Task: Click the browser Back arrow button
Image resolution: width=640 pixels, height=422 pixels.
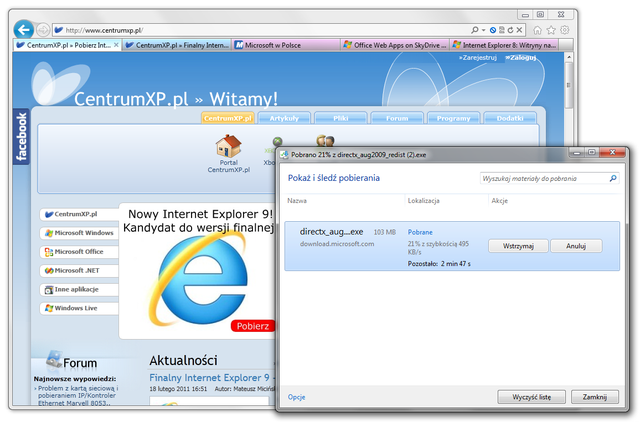Action: coord(24,30)
